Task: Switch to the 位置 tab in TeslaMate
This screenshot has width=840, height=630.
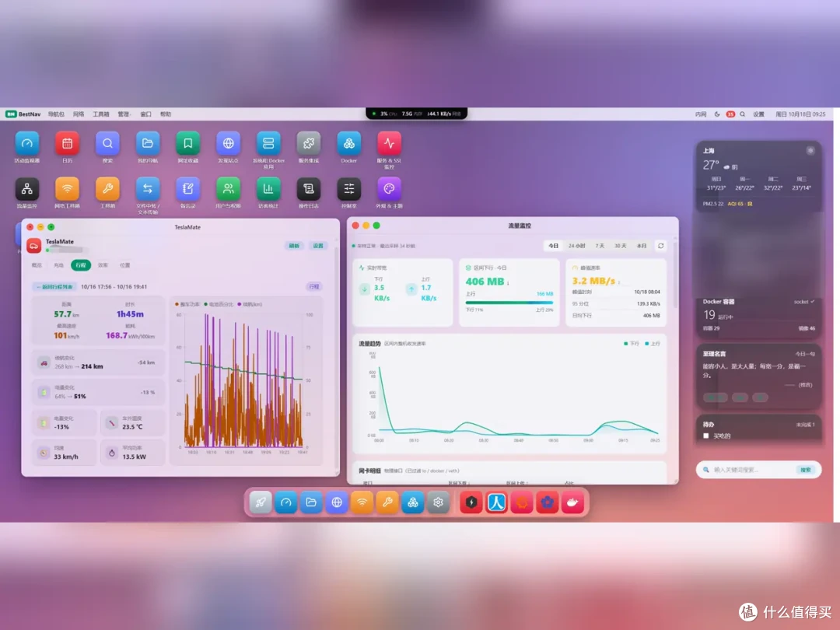Action: (x=124, y=265)
